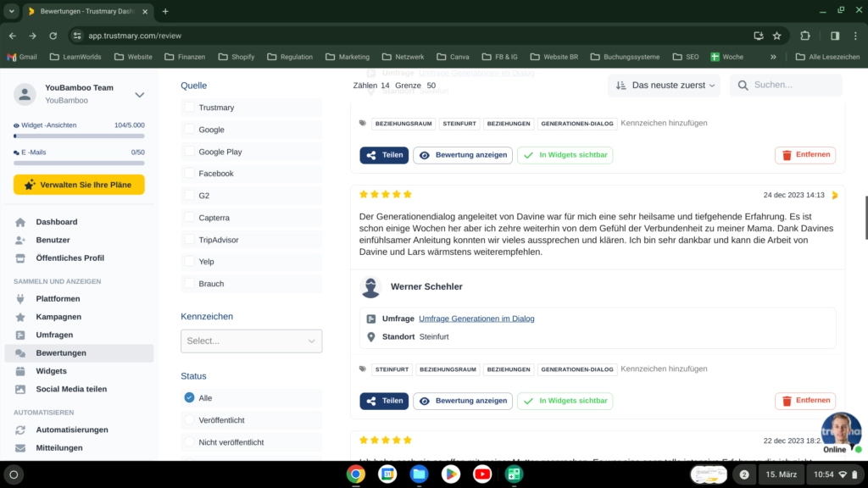Select the Veröffentlicht status option
The height and width of the screenshot is (488, 868).
[x=189, y=420]
